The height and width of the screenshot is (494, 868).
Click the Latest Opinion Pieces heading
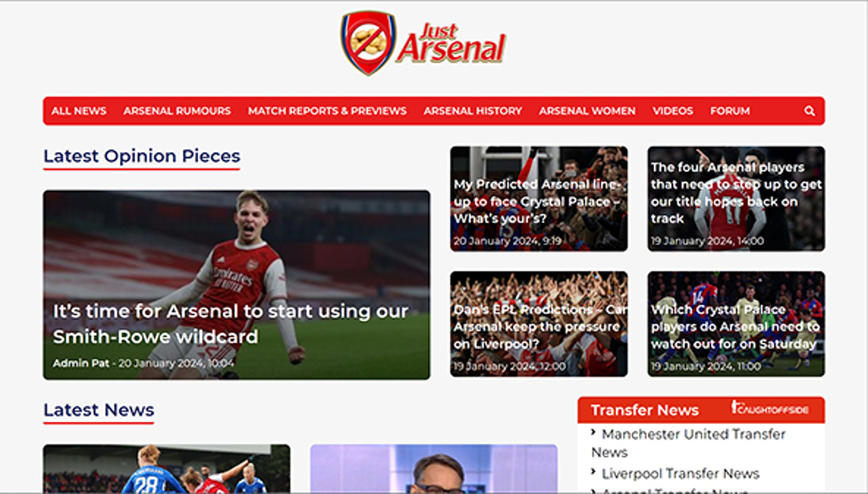coord(142,156)
